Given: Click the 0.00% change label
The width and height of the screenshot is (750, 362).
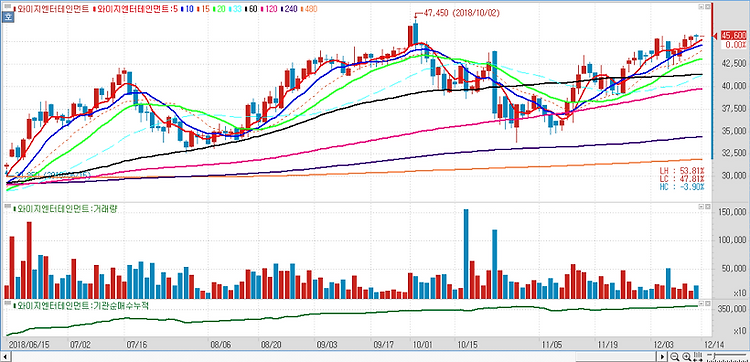Looking at the screenshot, I should click(x=736, y=44).
